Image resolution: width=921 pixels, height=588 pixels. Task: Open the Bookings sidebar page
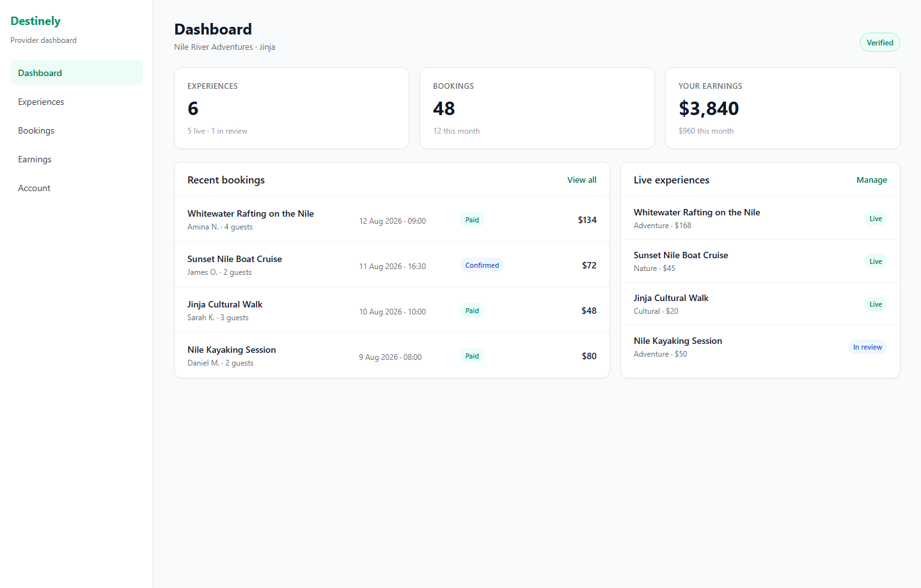(76, 130)
